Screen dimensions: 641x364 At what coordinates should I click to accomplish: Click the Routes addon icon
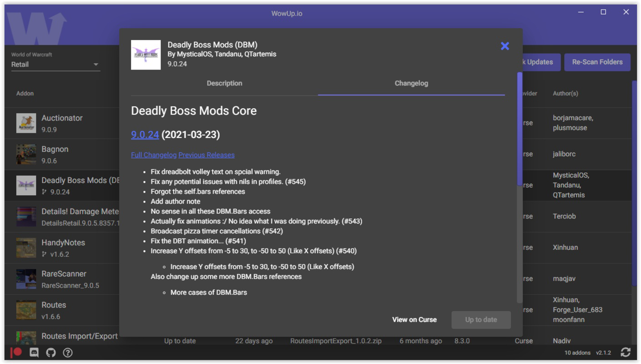(26, 310)
